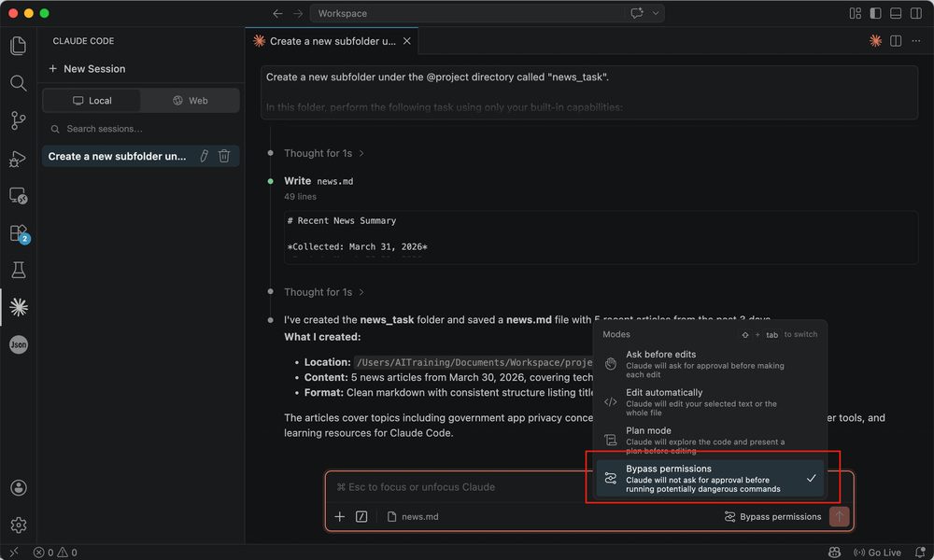The image size is (934, 560).
Task: Click the Search sessions input field
Action: 140,129
